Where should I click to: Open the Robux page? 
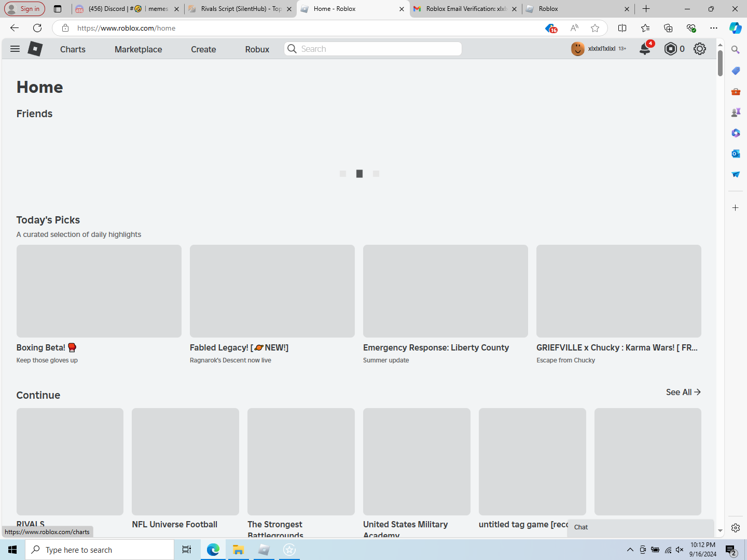(x=257, y=49)
